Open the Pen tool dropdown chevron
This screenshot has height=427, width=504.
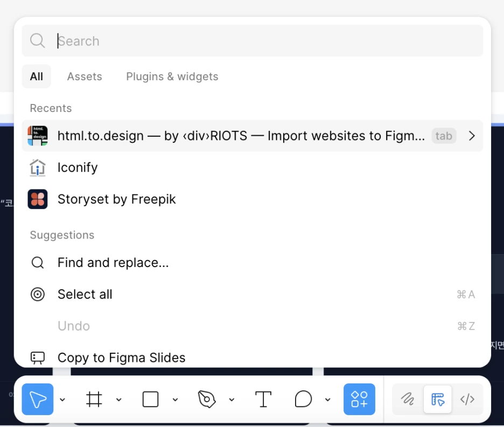point(232,400)
